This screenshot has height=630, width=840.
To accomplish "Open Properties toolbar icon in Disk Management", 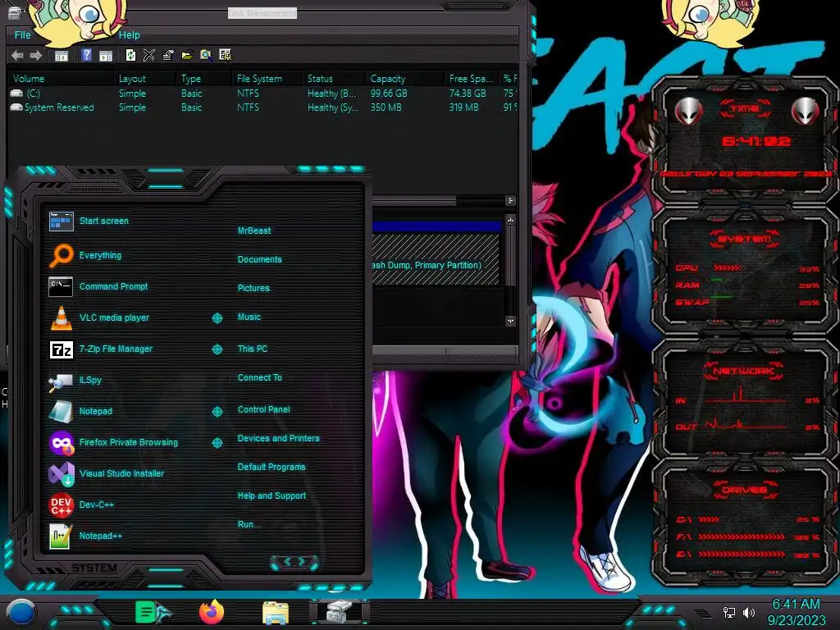I will tap(167, 55).
